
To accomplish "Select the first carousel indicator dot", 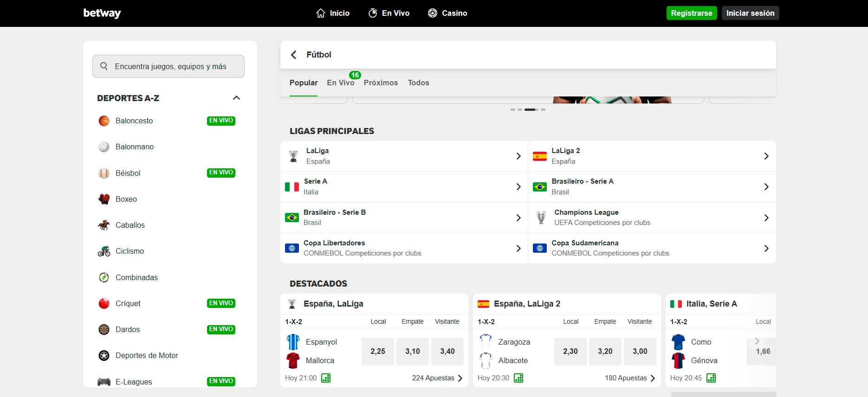I will 513,109.
